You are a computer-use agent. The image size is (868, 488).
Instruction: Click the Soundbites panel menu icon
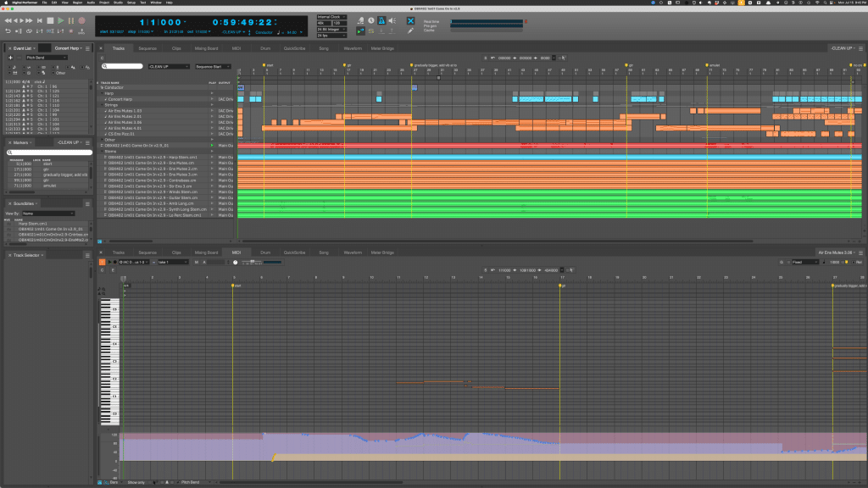click(x=88, y=203)
